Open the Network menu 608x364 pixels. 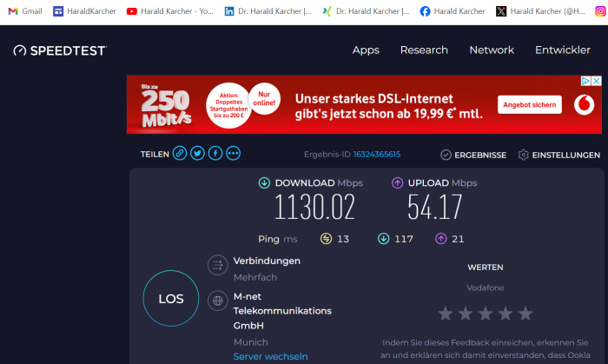(492, 50)
